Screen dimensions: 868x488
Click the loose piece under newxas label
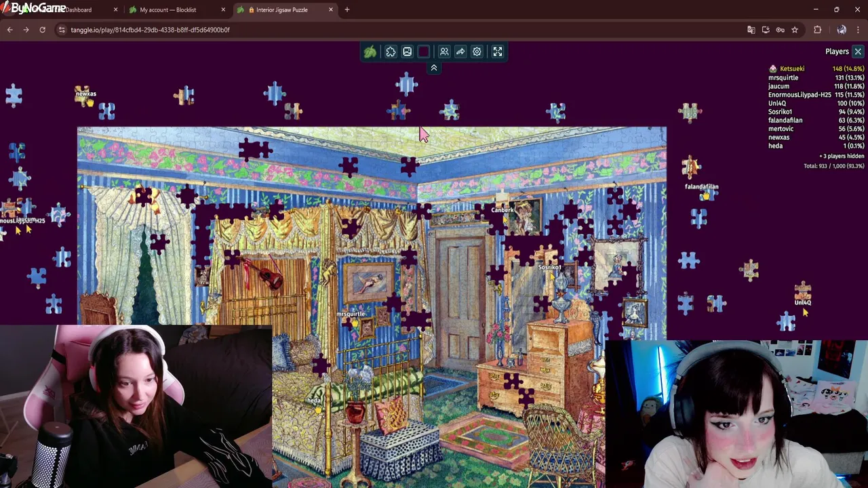[x=83, y=96]
